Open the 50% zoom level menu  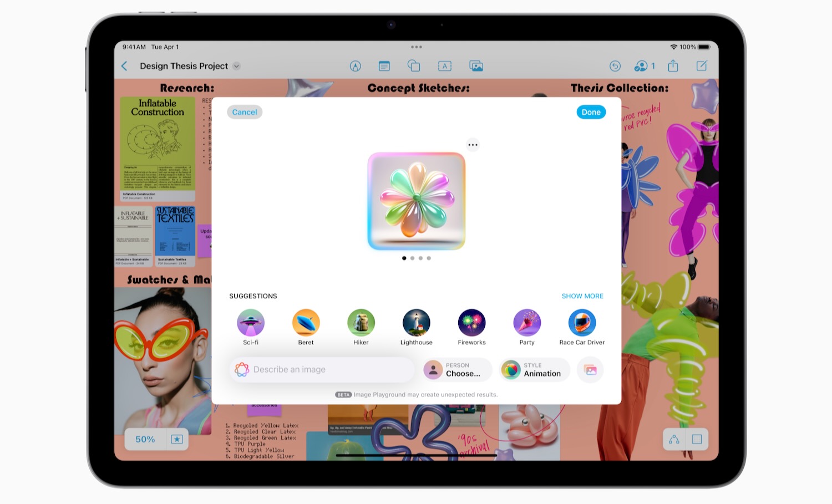pyautogui.click(x=145, y=439)
